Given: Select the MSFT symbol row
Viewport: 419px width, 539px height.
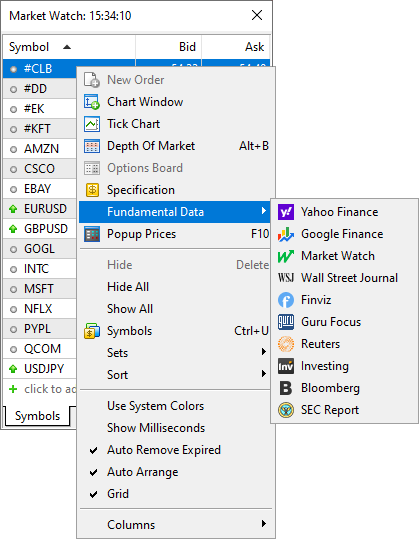Looking at the screenshot, I should coord(40,289).
